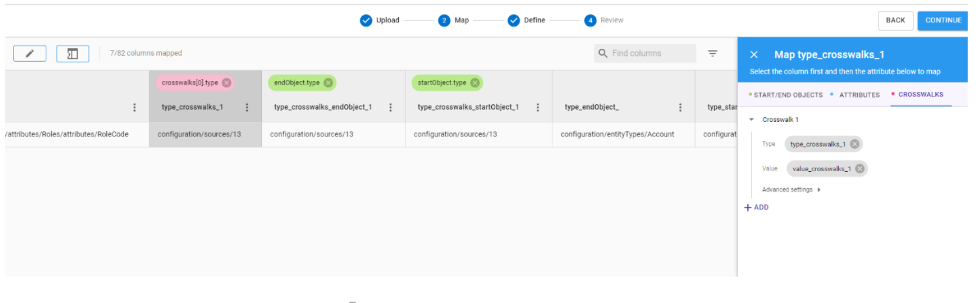The image size is (980, 303).
Task: Expand Advanced settings
Action: click(x=791, y=189)
